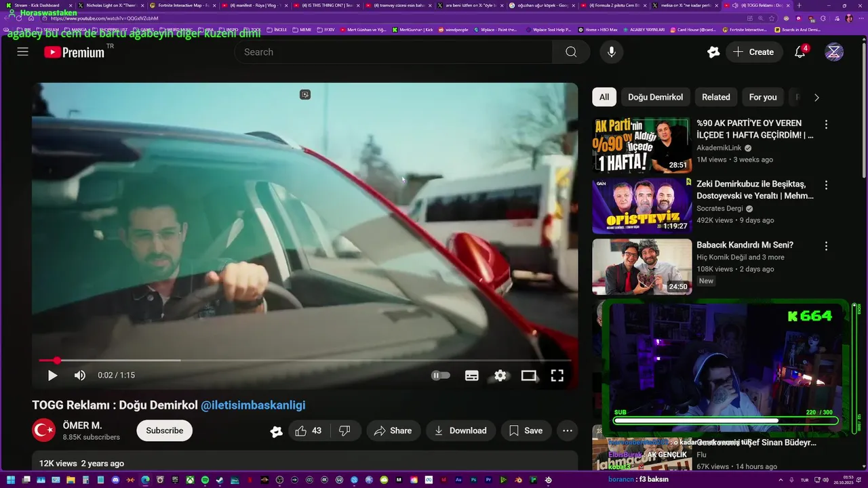Create a new video or post

point(753,52)
